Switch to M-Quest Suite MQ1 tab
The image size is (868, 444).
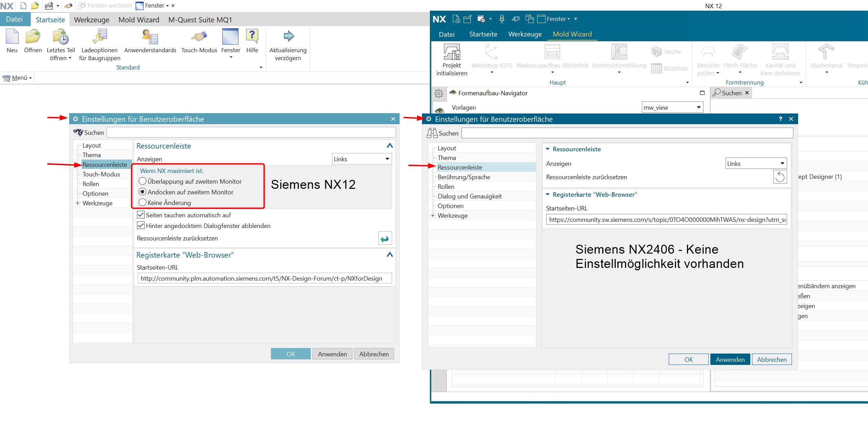point(200,20)
